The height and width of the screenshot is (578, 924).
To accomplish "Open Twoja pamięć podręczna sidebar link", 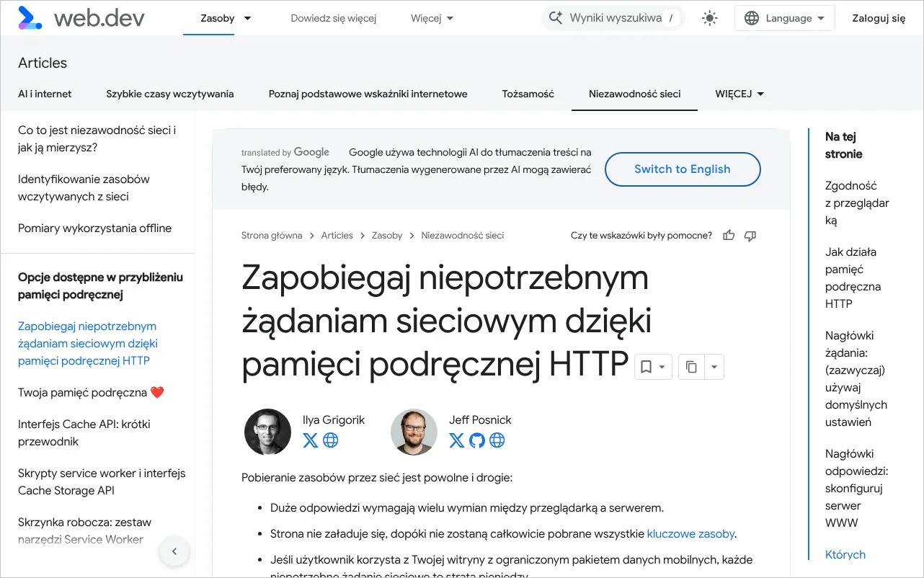I will [x=92, y=393].
